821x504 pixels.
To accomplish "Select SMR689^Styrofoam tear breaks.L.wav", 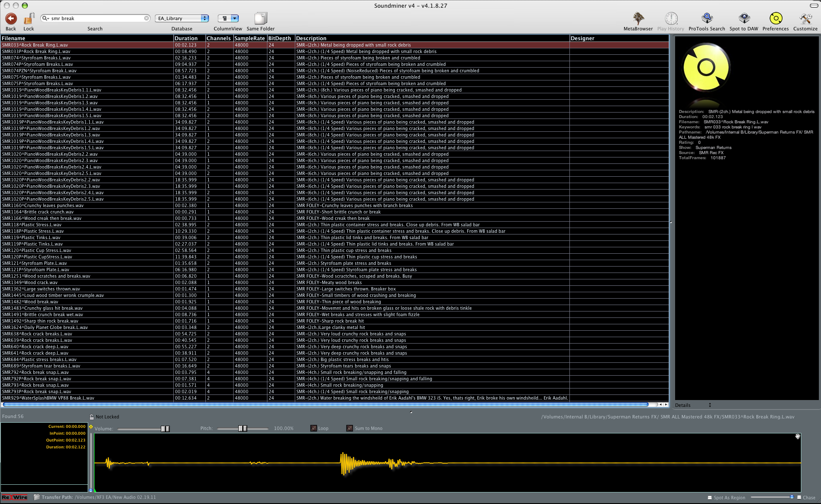I will coord(335,366).
